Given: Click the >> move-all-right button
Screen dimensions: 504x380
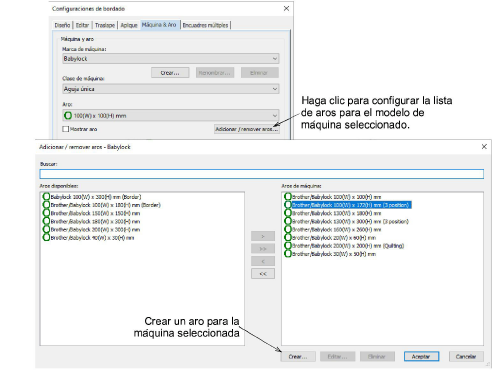Looking at the screenshot, I should (x=263, y=249).
